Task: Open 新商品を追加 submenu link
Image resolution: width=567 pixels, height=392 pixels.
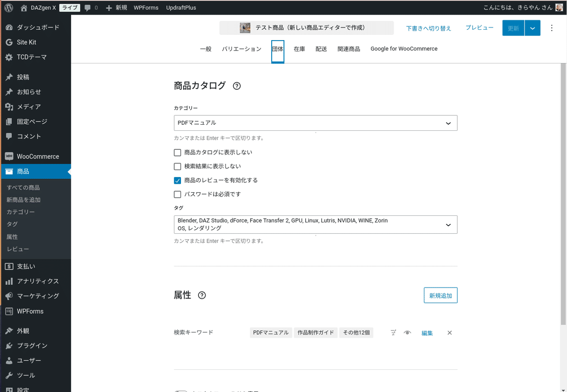Action: [x=24, y=200]
